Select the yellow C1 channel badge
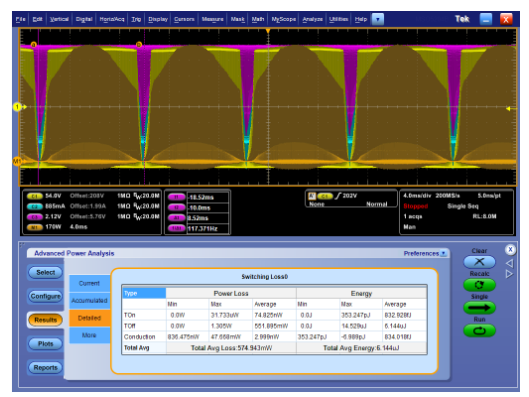The width and height of the screenshot is (529, 397). 35,196
